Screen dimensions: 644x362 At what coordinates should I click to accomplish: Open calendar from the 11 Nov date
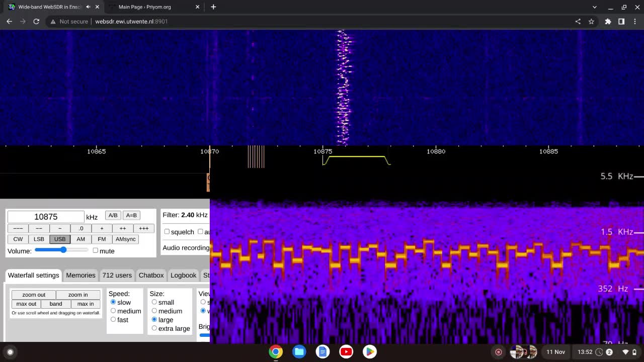[555, 352]
